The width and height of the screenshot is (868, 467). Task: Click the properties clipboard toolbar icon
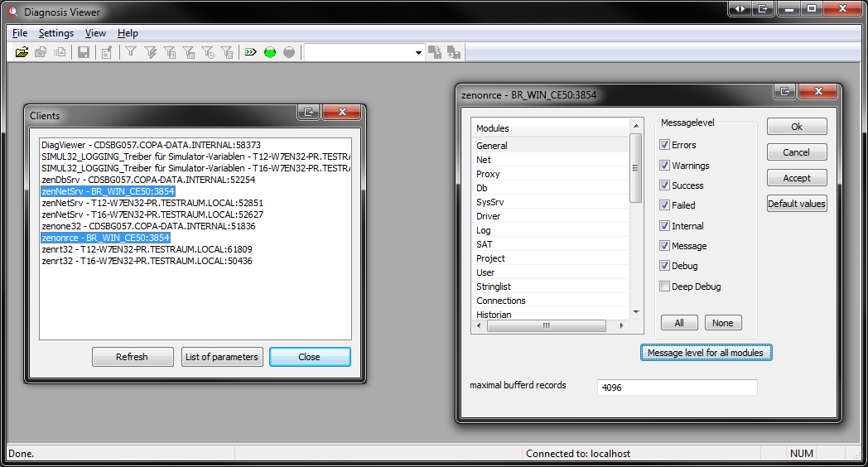point(107,52)
